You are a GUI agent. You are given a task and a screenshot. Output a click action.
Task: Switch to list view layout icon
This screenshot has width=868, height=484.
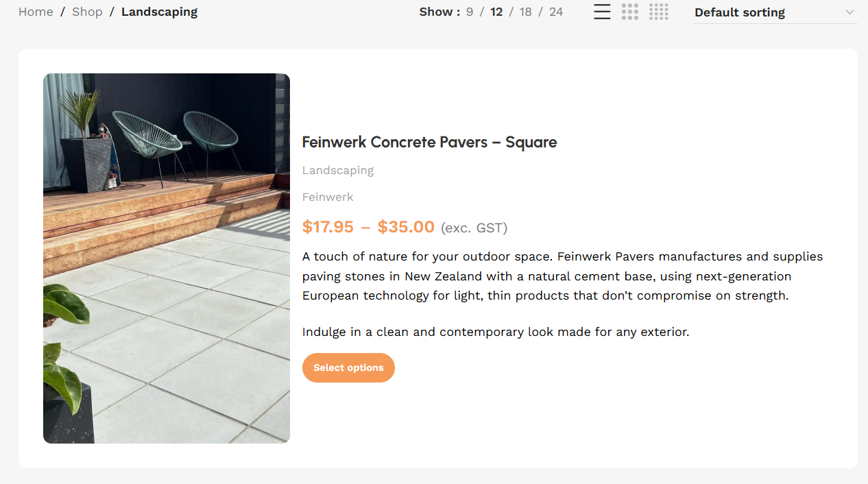tap(602, 12)
